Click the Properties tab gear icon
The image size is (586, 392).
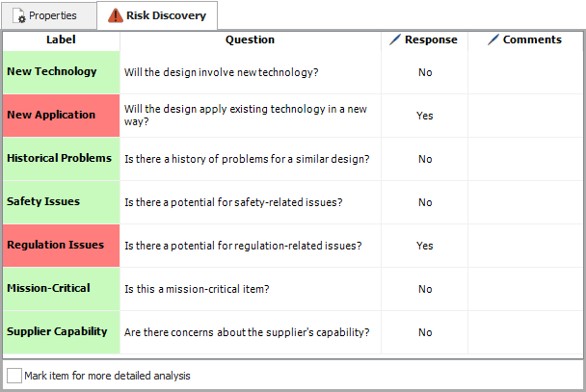[19, 16]
